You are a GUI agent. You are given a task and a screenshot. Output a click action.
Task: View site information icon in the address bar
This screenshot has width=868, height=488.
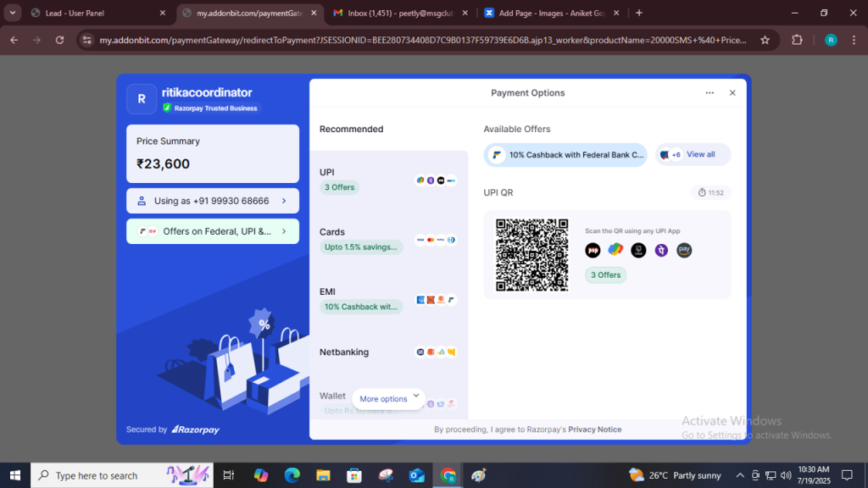[x=87, y=40]
